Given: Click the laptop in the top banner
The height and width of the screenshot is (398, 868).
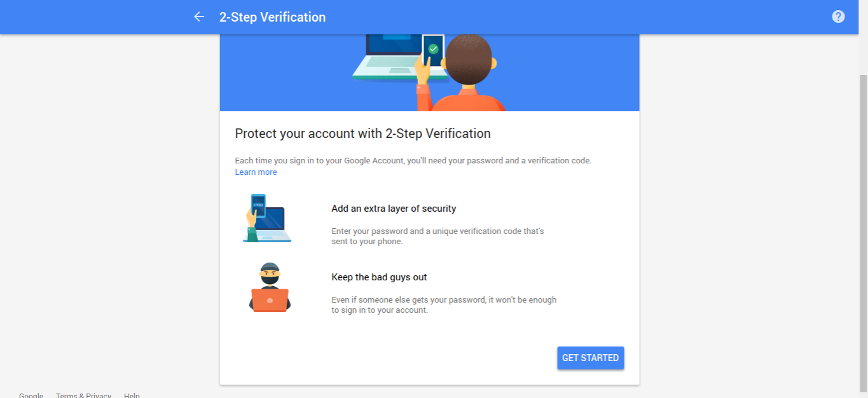Looking at the screenshot, I should coord(388,57).
